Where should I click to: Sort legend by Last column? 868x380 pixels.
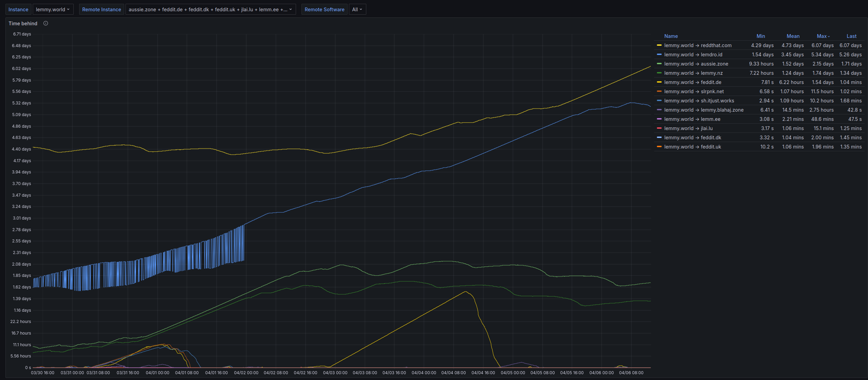[x=851, y=36]
